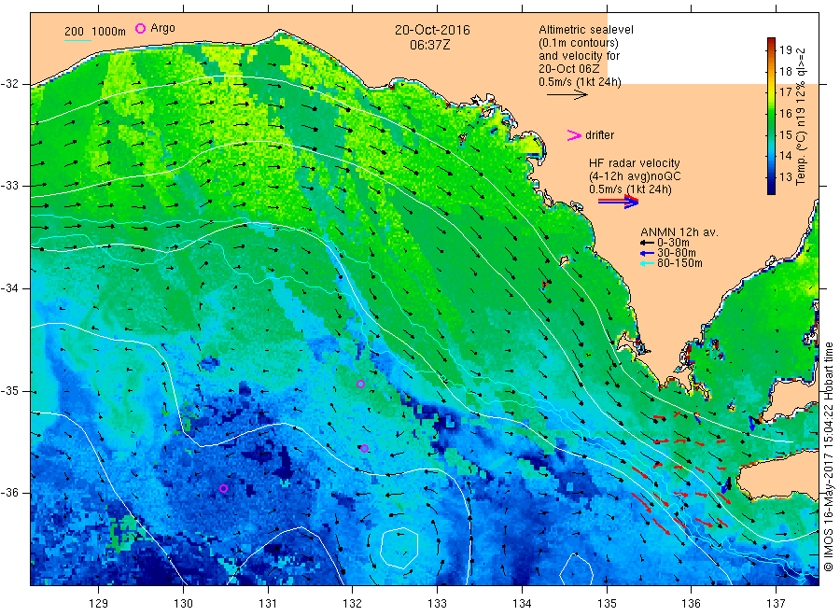
Task: Click the -34 latitude axis label
Action: (x=9, y=288)
